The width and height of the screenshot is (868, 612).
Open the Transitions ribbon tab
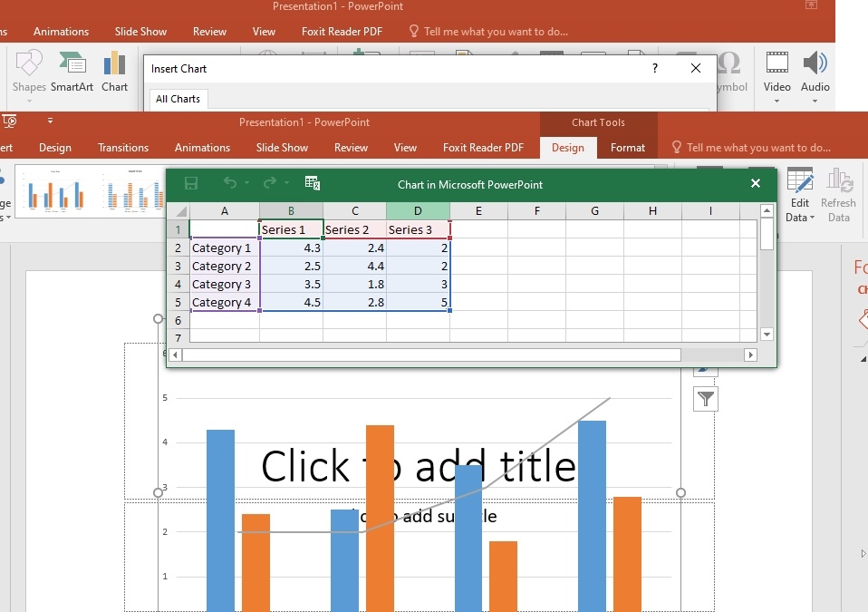coord(123,148)
